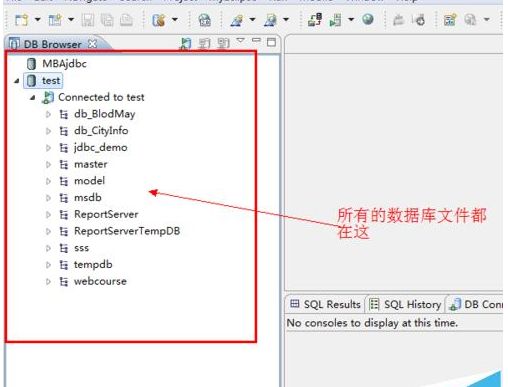Click the greyed search toolbar icon at right

click(470, 20)
